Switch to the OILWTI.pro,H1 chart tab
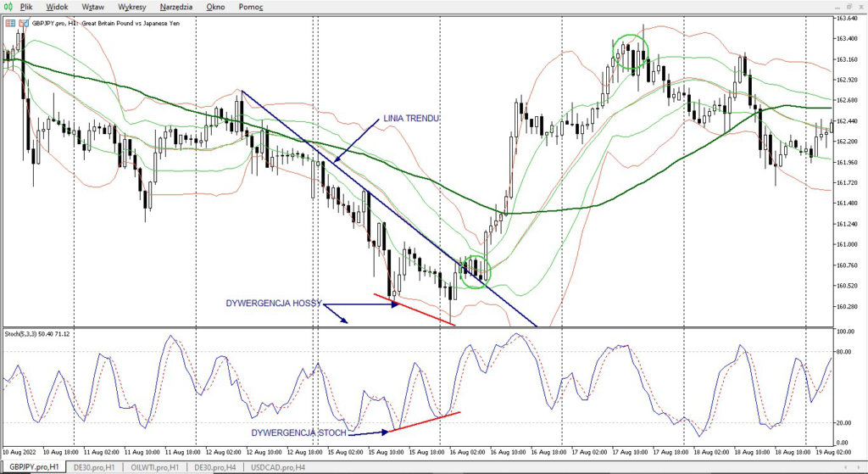This screenshot has width=868, height=474. pos(155,467)
